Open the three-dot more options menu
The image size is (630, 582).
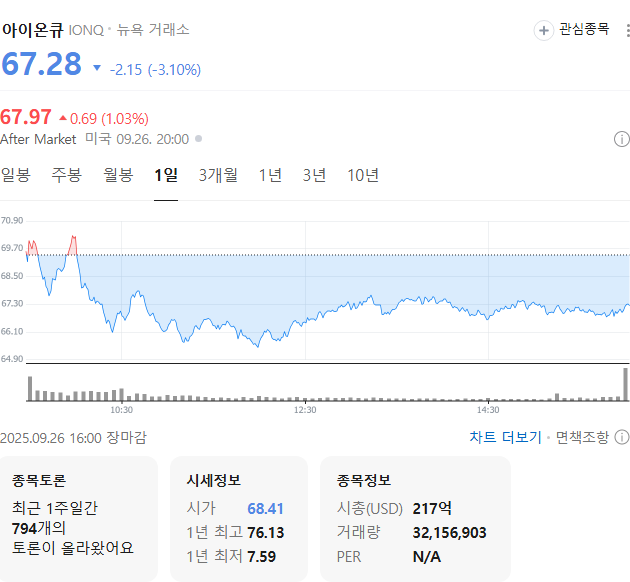coord(628,31)
